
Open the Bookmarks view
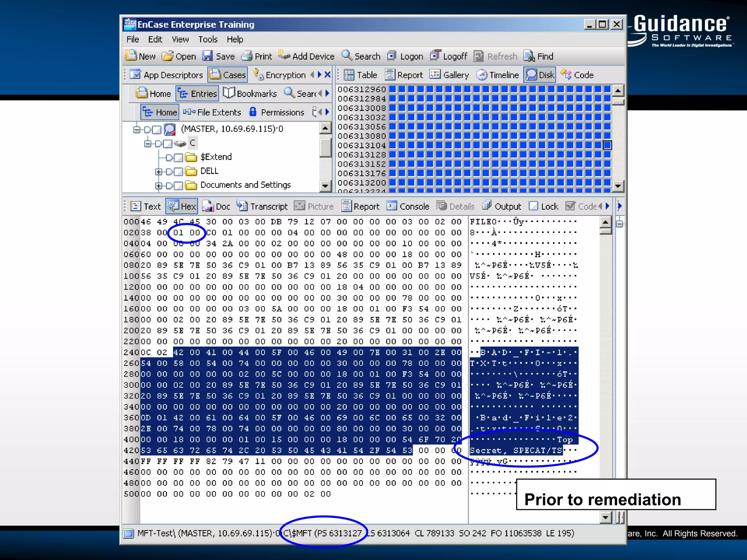250,93
